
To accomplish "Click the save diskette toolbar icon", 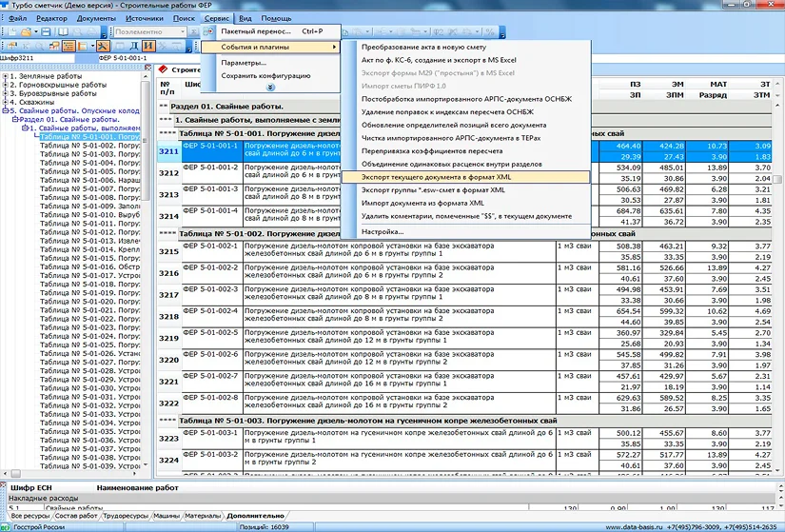I will (x=46, y=32).
